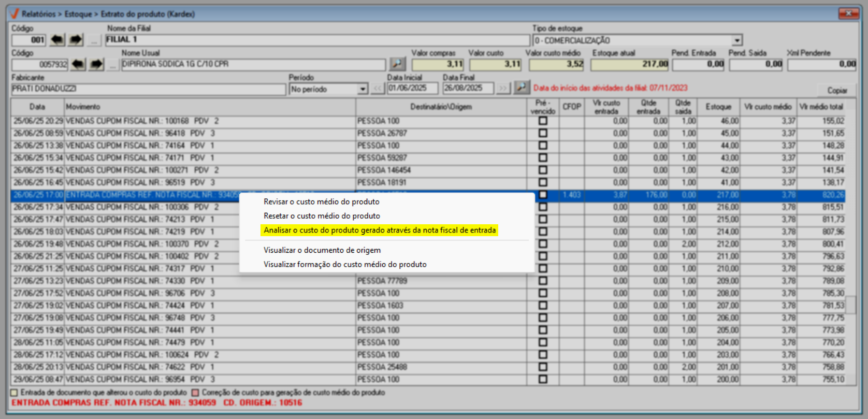Image resolution: width=868 pixels, height=419 pixels.
Task: Click search icon next to Nome Usual field
Action: [397, 64]
